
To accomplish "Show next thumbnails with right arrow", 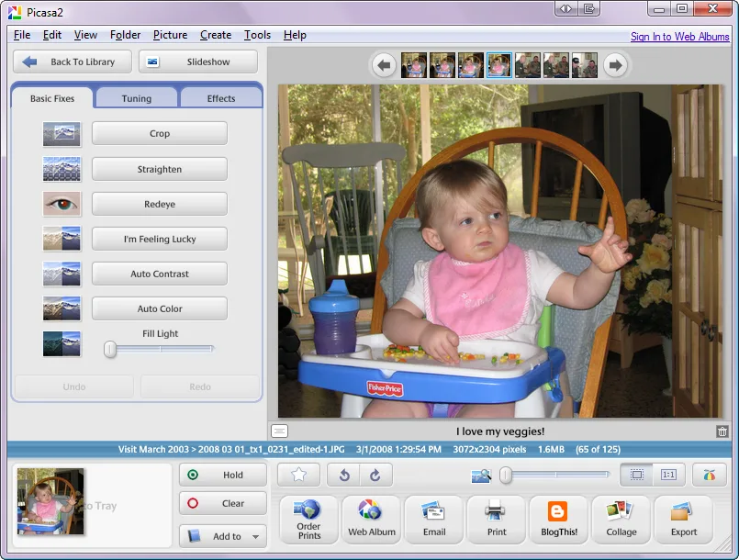I will pos(615,65).
